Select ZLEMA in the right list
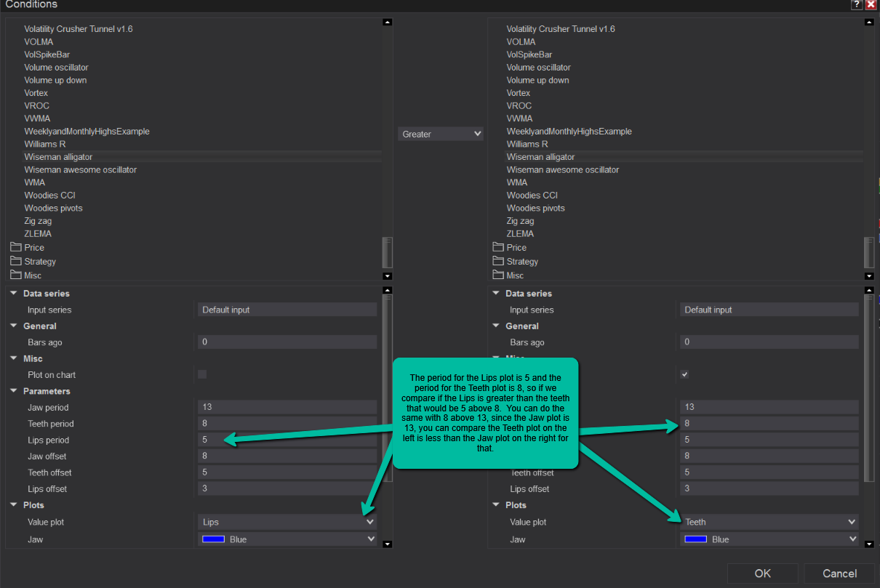This screenshot has width=880, height=588. coord(520,233)
